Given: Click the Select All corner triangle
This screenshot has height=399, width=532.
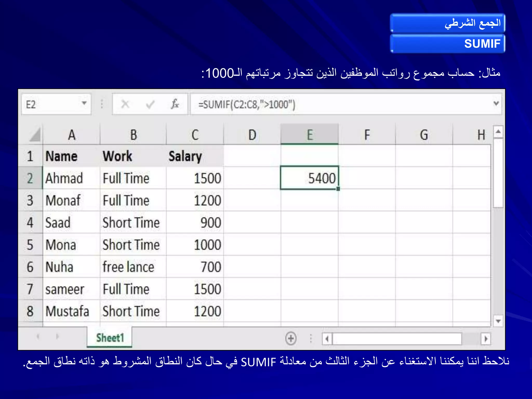Looking at the screenshot, I should (35, 135).
